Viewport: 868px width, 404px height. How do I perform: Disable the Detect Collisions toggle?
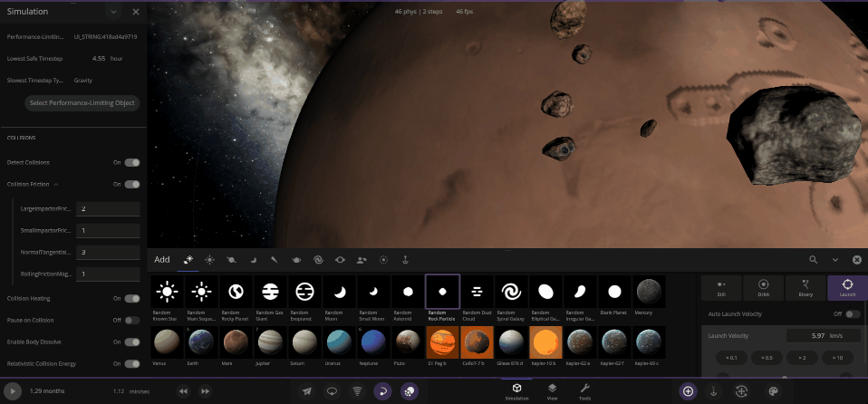pyautogui.click(x=132, y=163)
